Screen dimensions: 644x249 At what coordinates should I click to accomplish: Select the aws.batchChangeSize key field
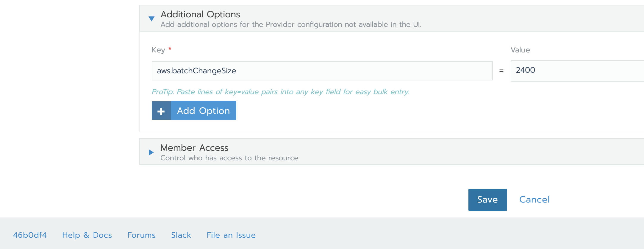322,71
